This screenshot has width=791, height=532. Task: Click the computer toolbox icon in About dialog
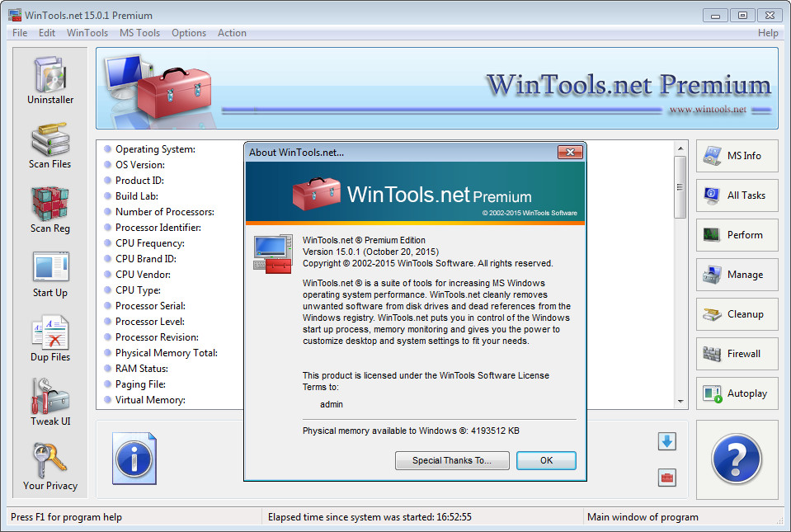(273, 254)
